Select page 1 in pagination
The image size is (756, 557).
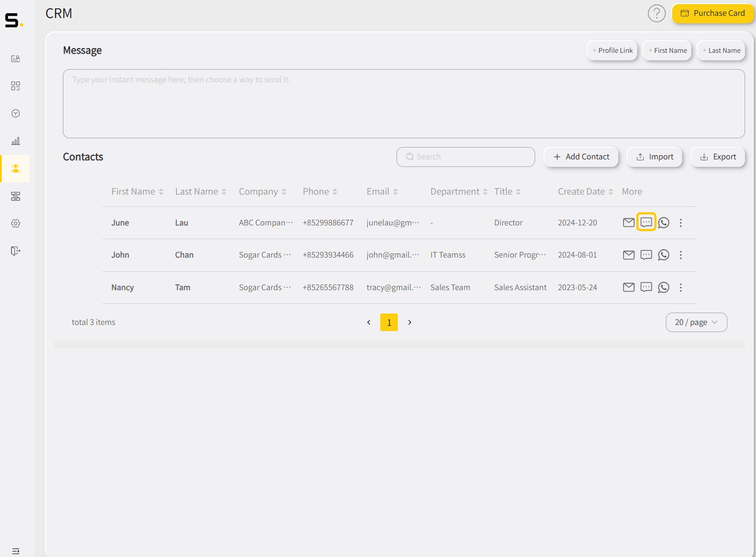point(389,322)
